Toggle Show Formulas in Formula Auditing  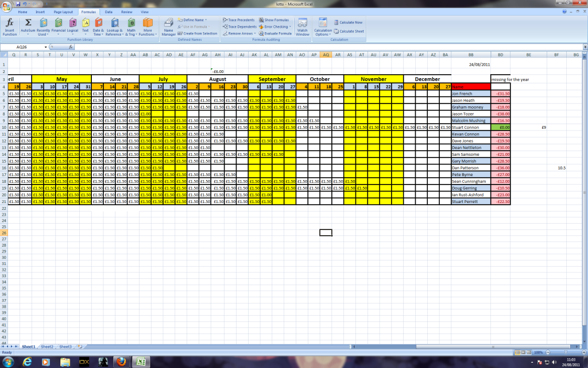pos(273,20)
